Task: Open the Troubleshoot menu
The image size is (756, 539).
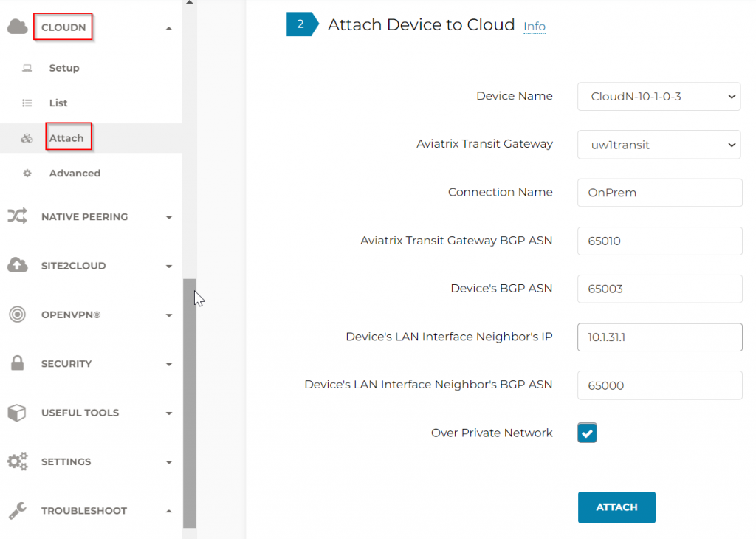Action: point(84,510)
